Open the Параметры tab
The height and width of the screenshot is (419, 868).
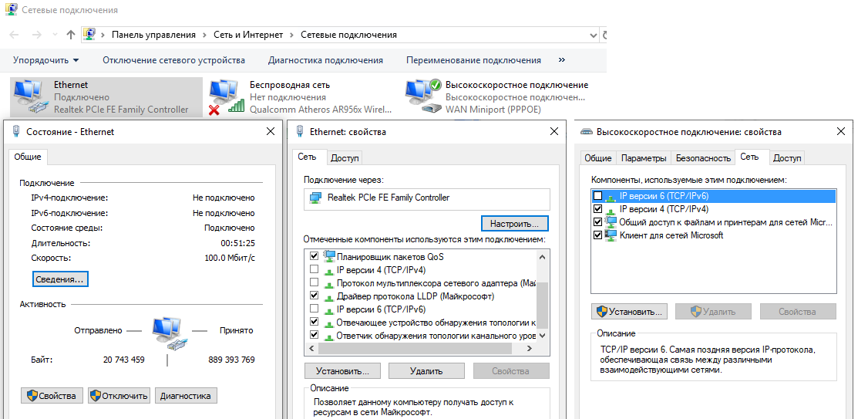[644, 158]
